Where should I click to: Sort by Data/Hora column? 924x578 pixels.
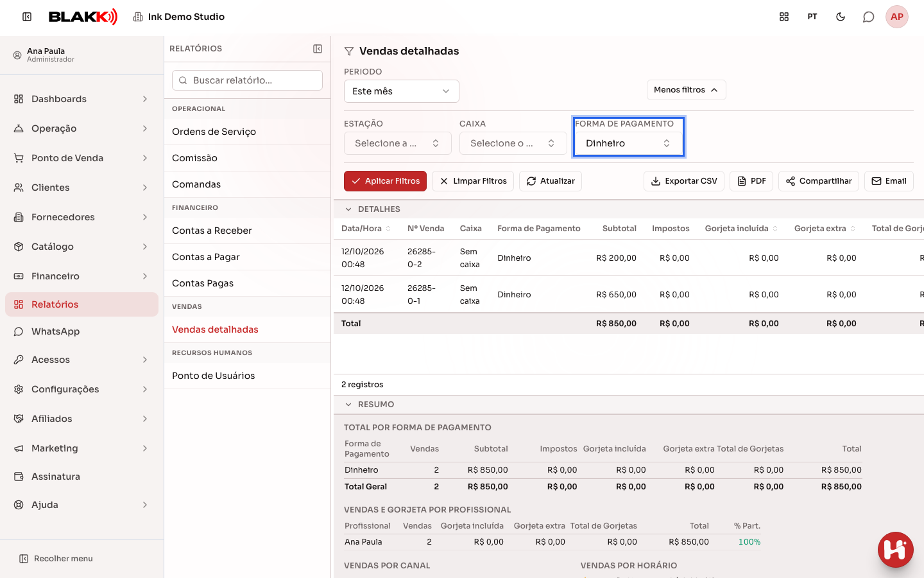[366, 229]
